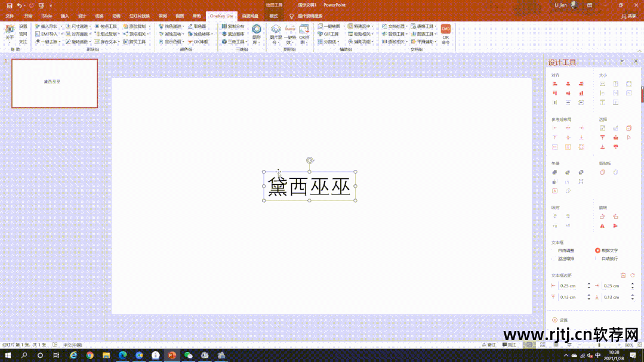
Task: Click align top icon in 对齐 section
Action: click(555, 93)
